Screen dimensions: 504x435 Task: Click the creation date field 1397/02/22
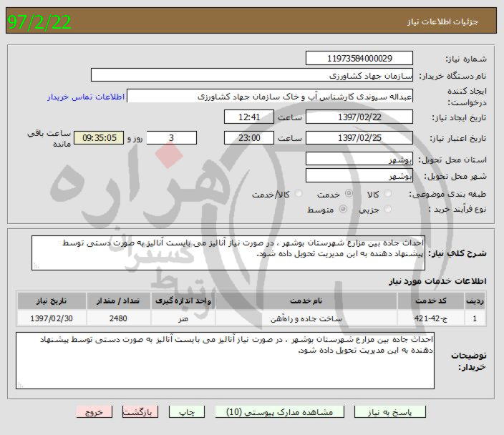pos(359,117)
